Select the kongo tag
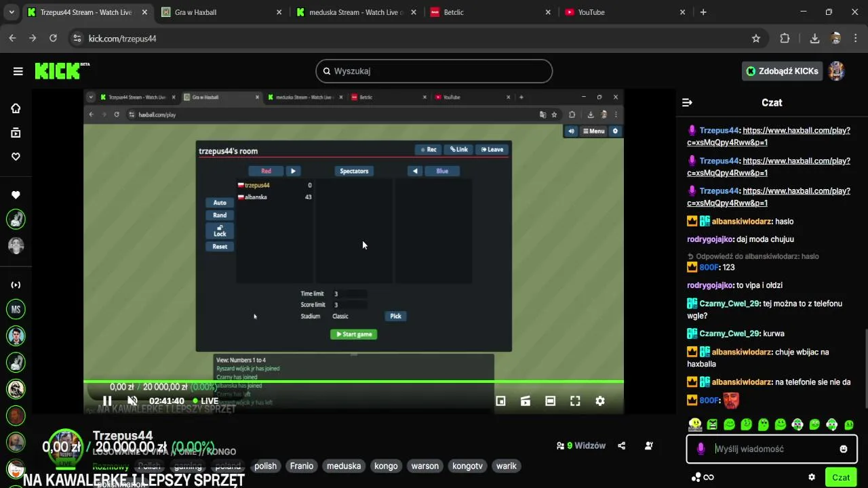This screenshot has height=488, width=868. click(x=386, y=466)
